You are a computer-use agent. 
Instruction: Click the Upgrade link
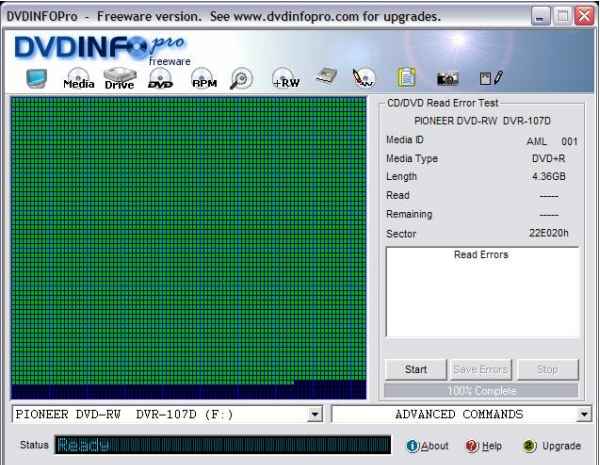(552, 446)
